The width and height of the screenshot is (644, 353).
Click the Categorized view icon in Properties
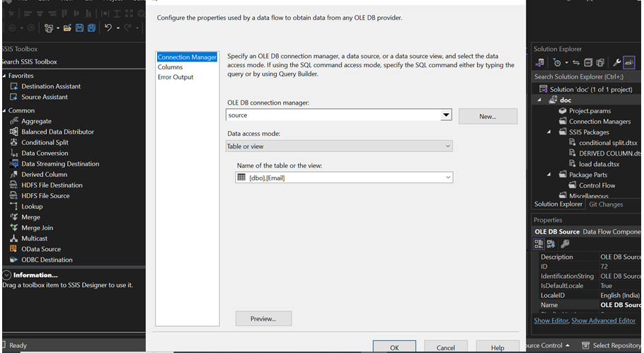coord(539,243)
